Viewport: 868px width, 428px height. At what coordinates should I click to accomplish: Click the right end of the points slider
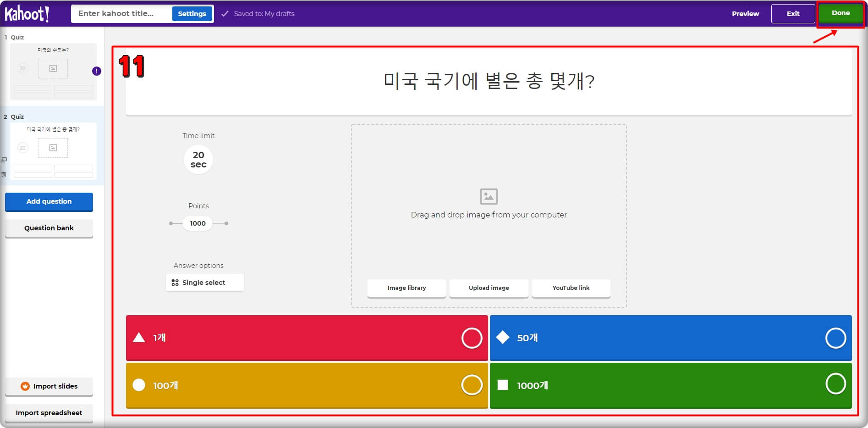click(226, 223)
